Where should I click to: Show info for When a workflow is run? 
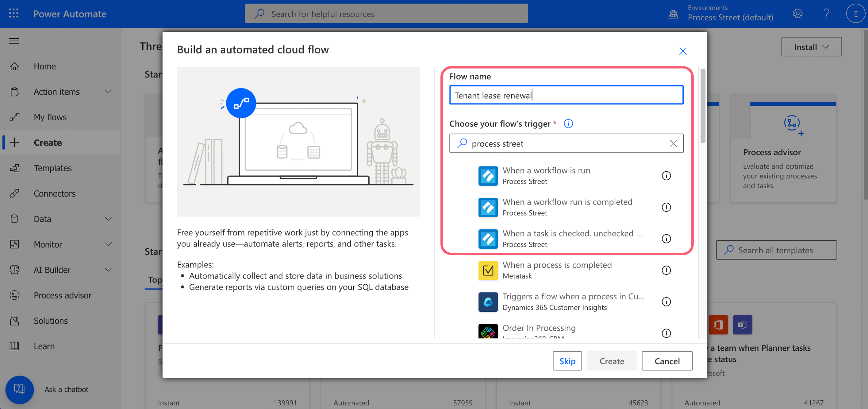pos(666,176)
